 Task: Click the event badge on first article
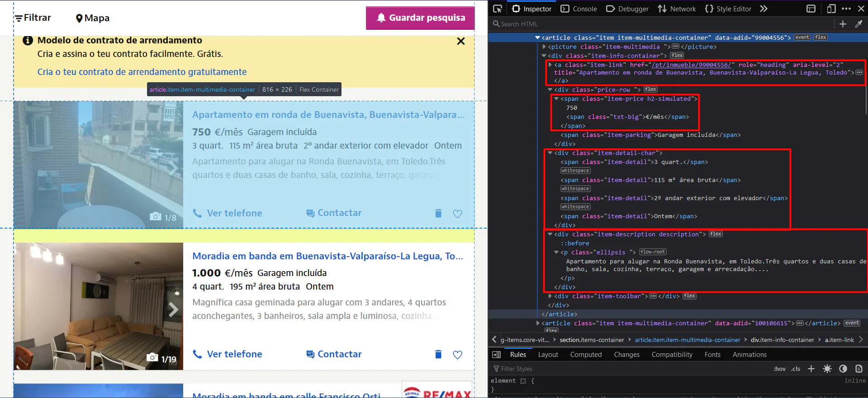click(802, 37)
